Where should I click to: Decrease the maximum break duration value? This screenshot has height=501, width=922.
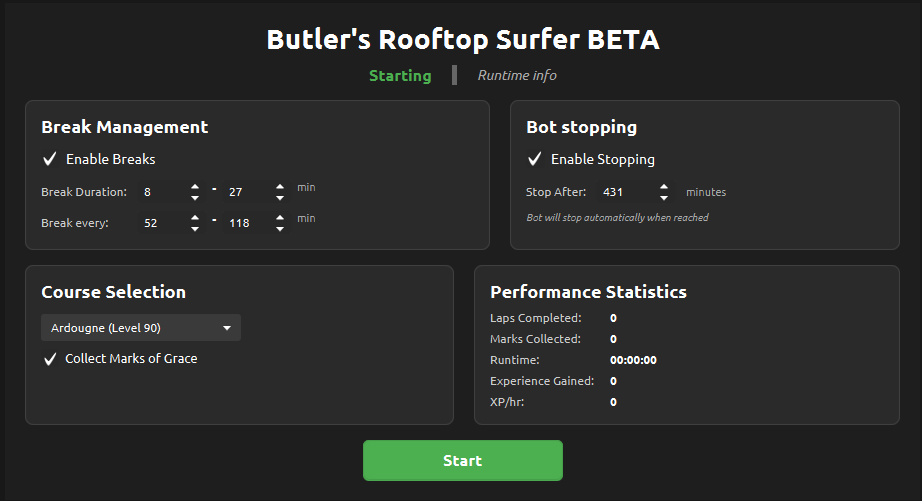[x=280, y=197]
